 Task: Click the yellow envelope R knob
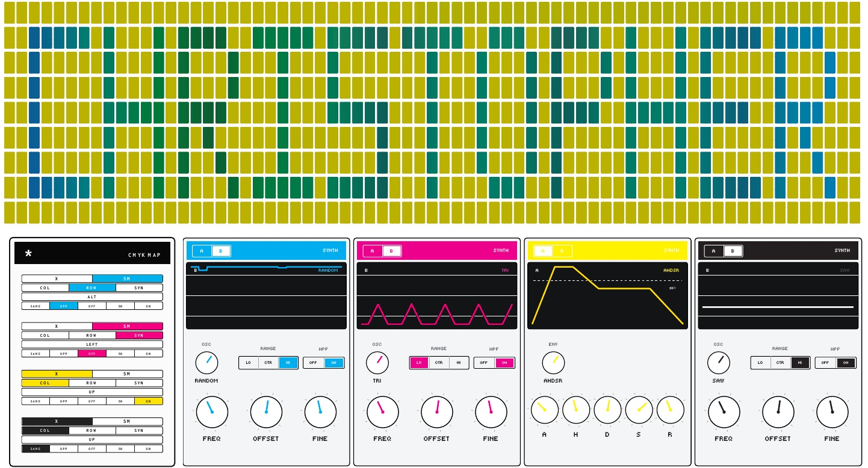pos(670,410)
